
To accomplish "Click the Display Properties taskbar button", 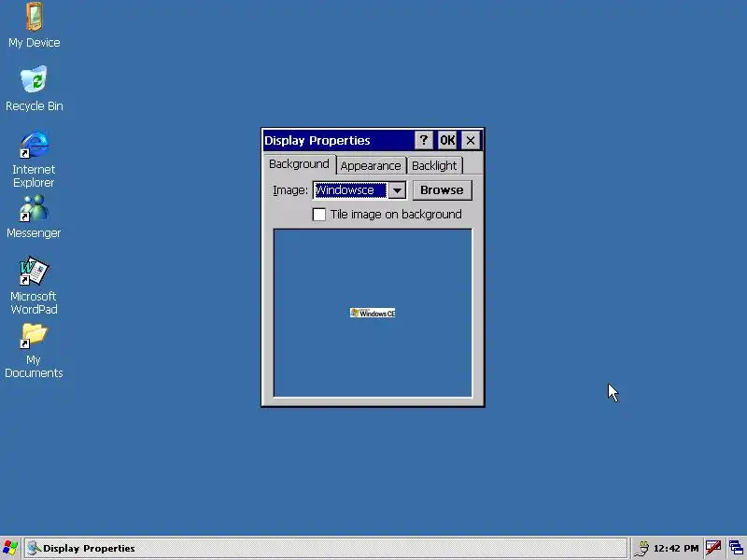I will pyautogui.click(x=325, y=548).
